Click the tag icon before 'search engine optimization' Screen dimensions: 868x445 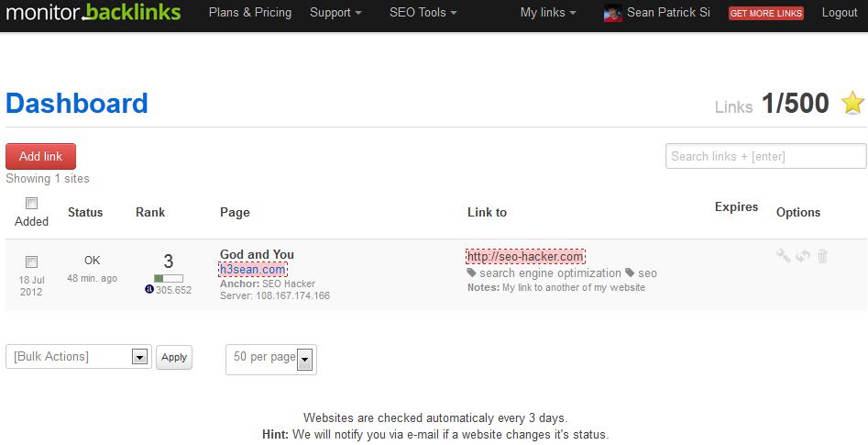click(x=472, y=273)
